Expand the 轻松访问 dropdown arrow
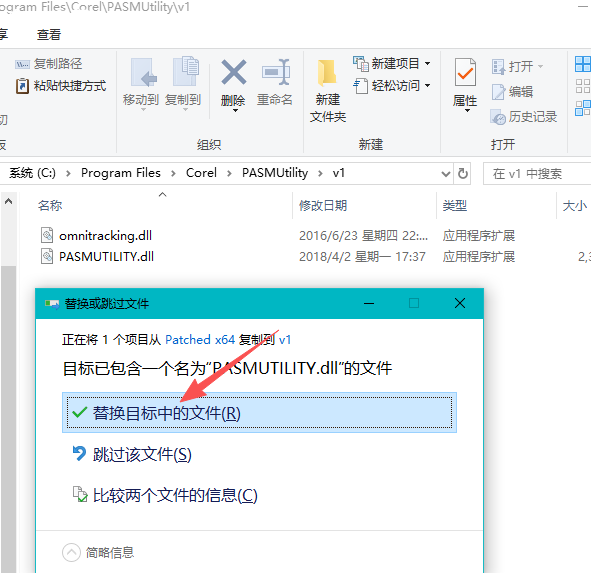This screenshot has width=591, height=573. coord(428,86)
